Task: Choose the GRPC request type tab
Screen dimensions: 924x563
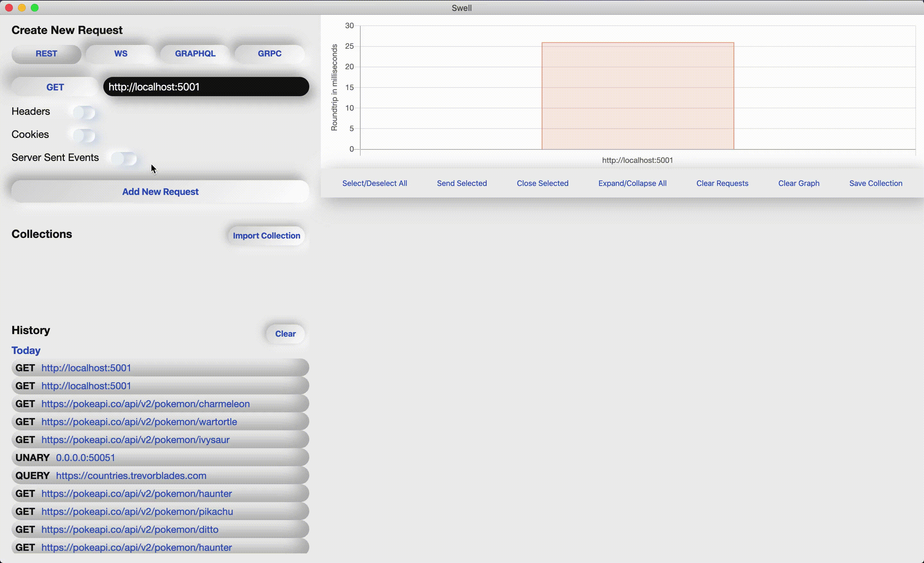Action: [x=269, y=54]
